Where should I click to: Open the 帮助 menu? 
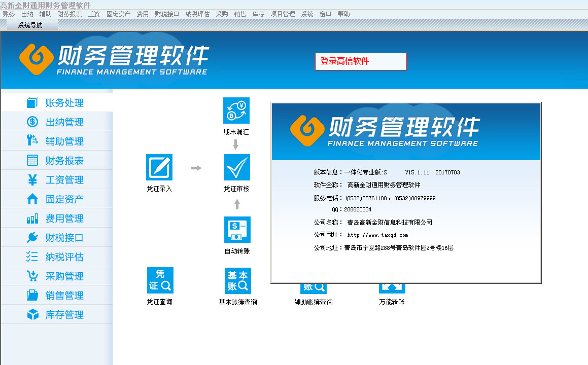click(343, 14)
